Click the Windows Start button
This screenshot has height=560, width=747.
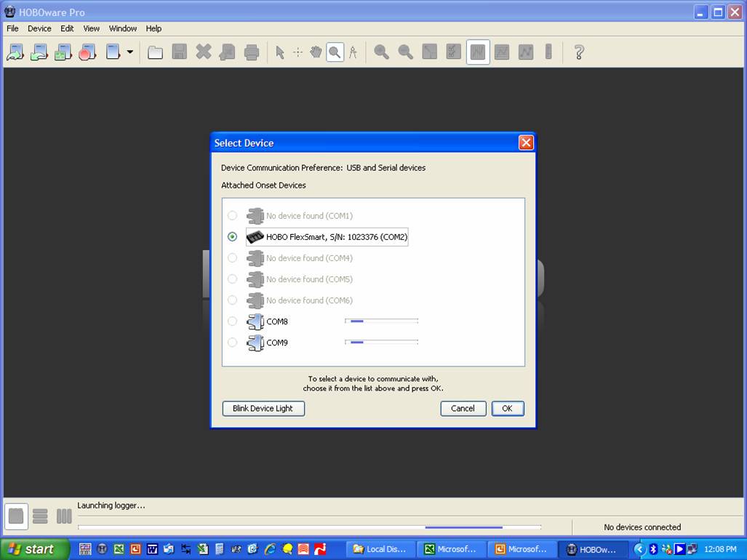[x=35, y=549]
